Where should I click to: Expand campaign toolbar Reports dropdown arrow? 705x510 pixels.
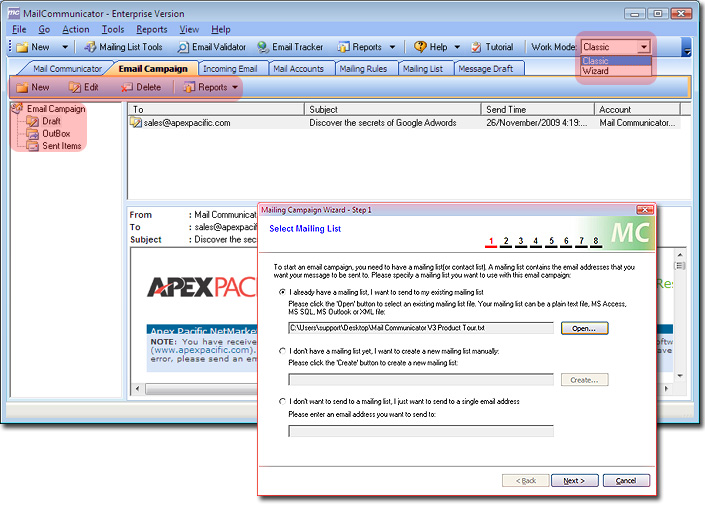pyautogui.click(x=235, y=87)
